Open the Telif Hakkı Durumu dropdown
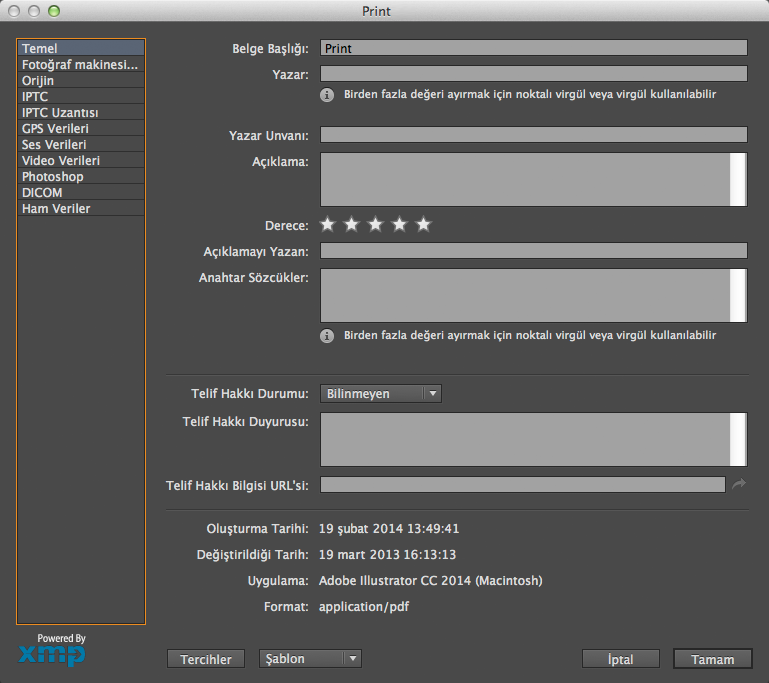 pyautogui.click(x=381, y=394)
